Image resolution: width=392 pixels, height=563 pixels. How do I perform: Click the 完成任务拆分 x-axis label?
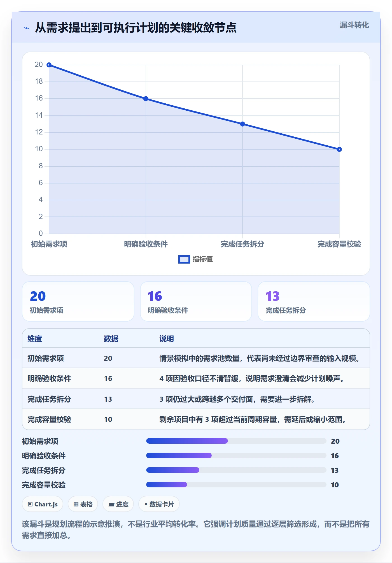click(x=242, y=244)
